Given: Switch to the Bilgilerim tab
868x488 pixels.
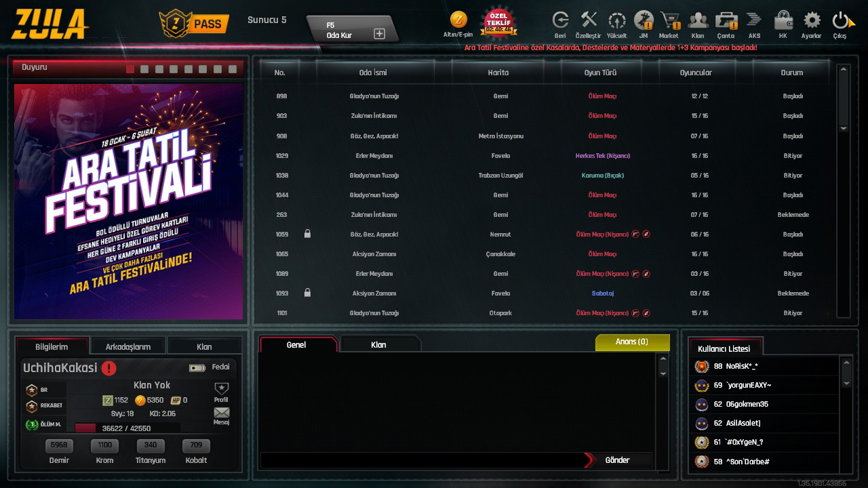Looking at the screenshot, I should click(52, 346).
